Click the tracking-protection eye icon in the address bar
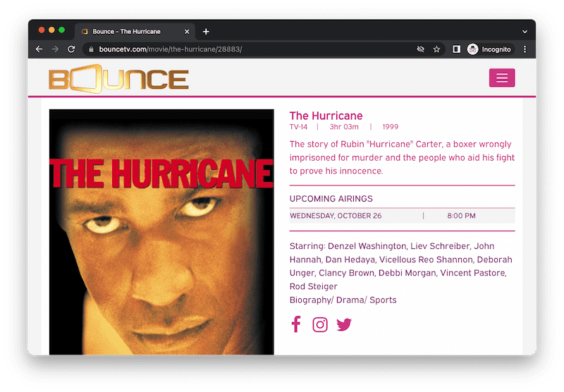564x392 pixels. click(420, 49)
